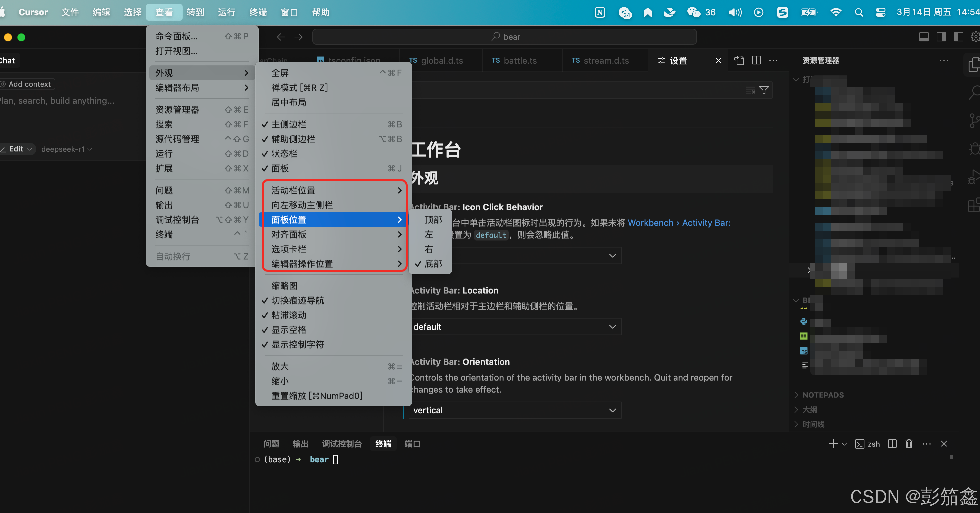Screen dimensions: 980x513
Task: Open the macOS volume control icon
Action: click(735, 13)
